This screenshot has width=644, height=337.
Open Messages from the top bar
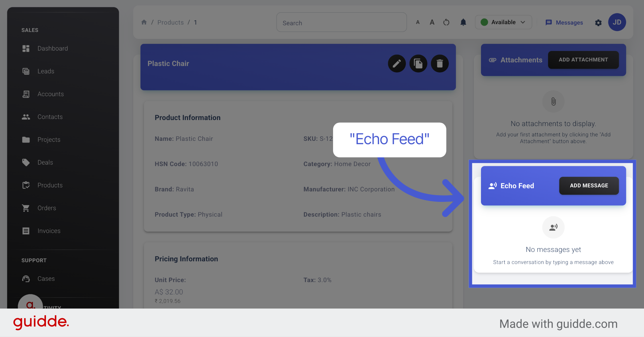564,22
